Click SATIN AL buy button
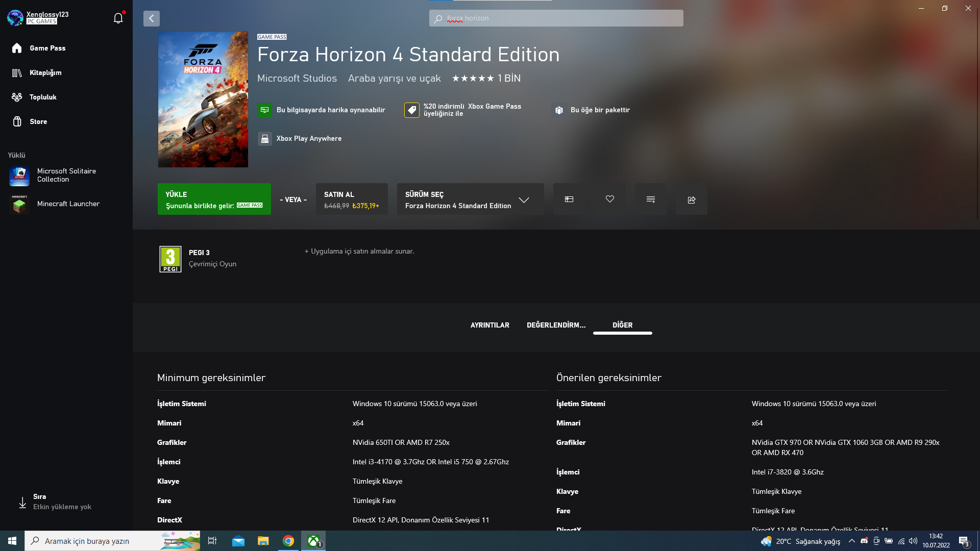Screen dimensions: 980x551 point(351,199)
